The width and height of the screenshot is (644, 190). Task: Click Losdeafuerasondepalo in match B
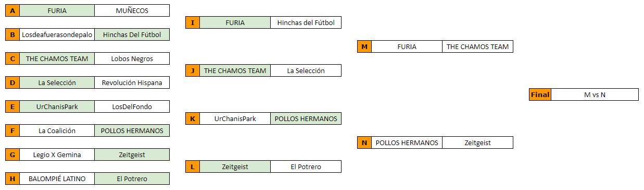coord(57,34)
